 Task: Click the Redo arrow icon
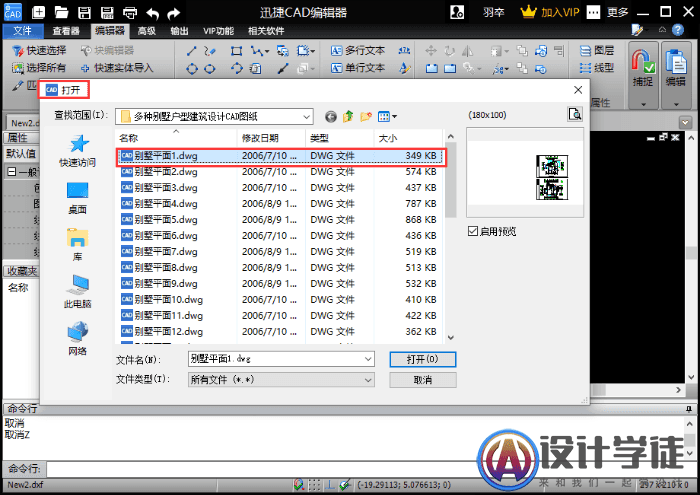point(174,13)
